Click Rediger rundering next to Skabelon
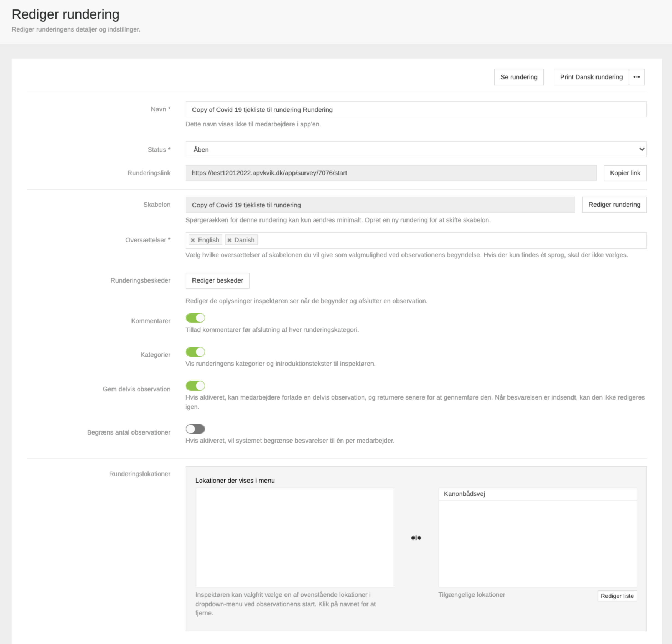Screen dimensions: 672x644 click(614, 205)
